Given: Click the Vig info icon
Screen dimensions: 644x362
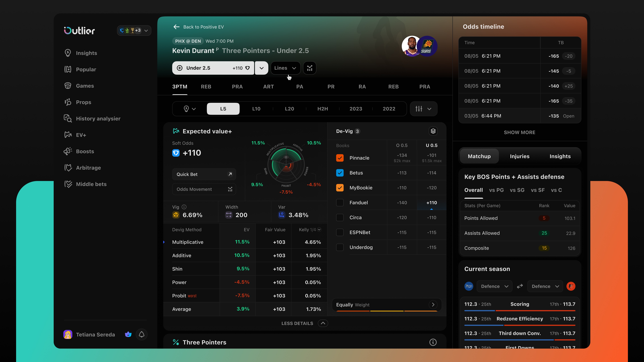Looking at the screenshot, I should pyautogui.click(x=184, y=207).
